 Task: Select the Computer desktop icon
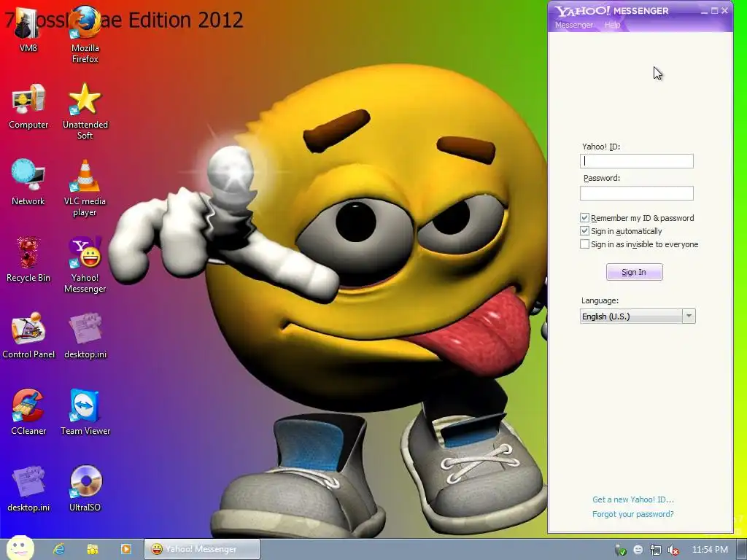point(28,106)
